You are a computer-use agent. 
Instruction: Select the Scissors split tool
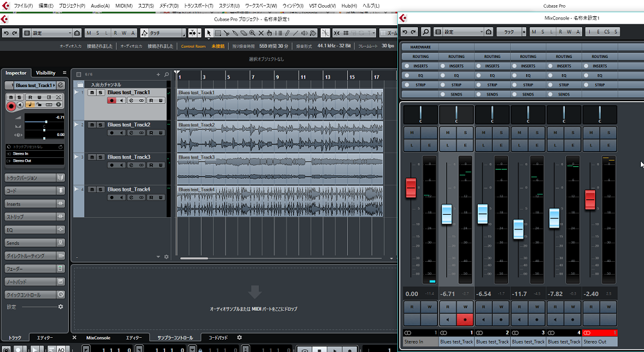pos(227,33)
